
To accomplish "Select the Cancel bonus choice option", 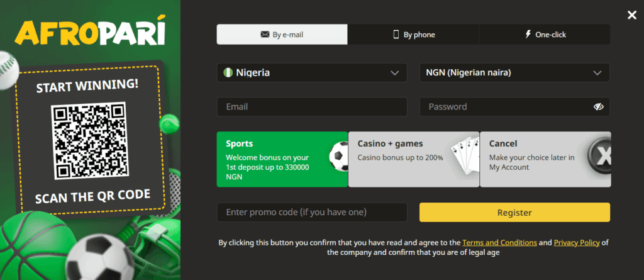I will (x=535, y=159).
